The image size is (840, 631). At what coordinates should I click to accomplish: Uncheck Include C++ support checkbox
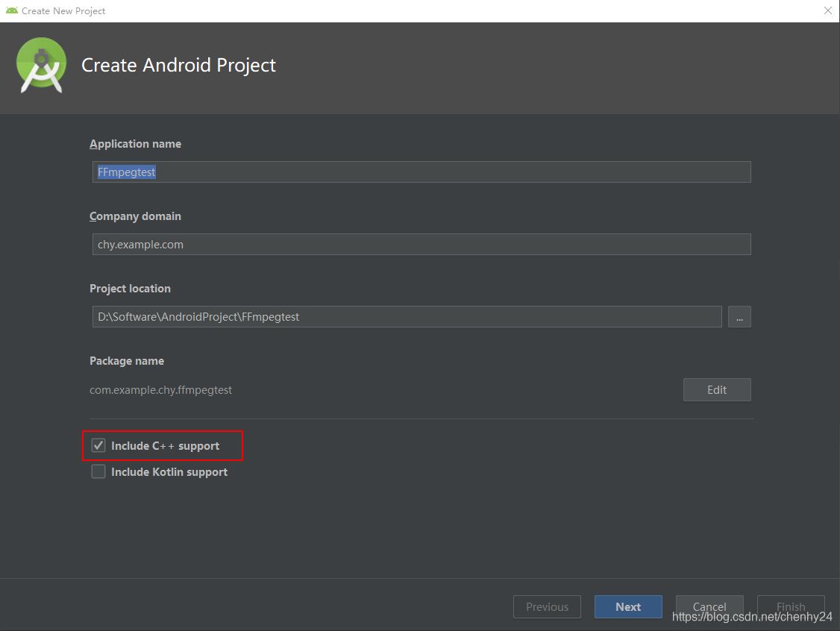(98, 446)
